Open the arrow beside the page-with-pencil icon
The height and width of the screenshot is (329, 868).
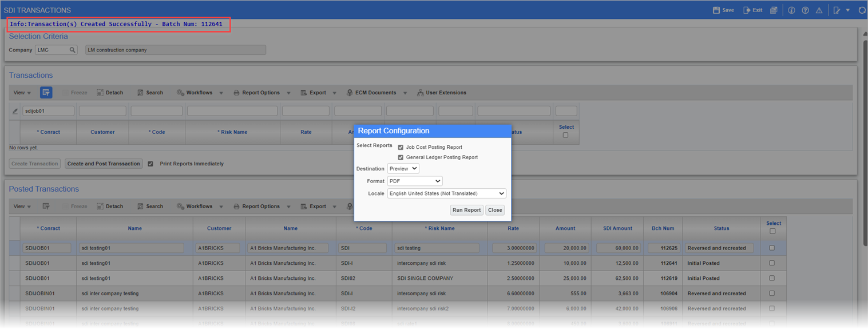(x=847, y=10)
